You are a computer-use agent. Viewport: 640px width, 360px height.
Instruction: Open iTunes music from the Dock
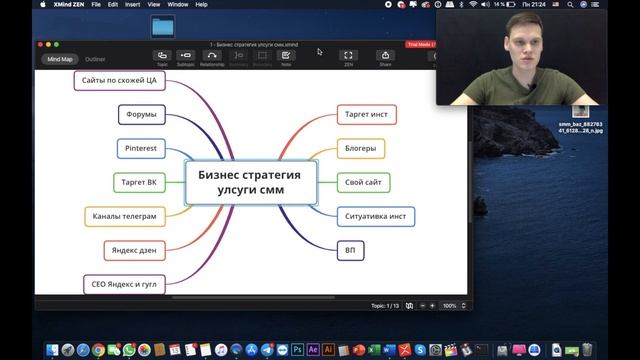coord(221,350)
